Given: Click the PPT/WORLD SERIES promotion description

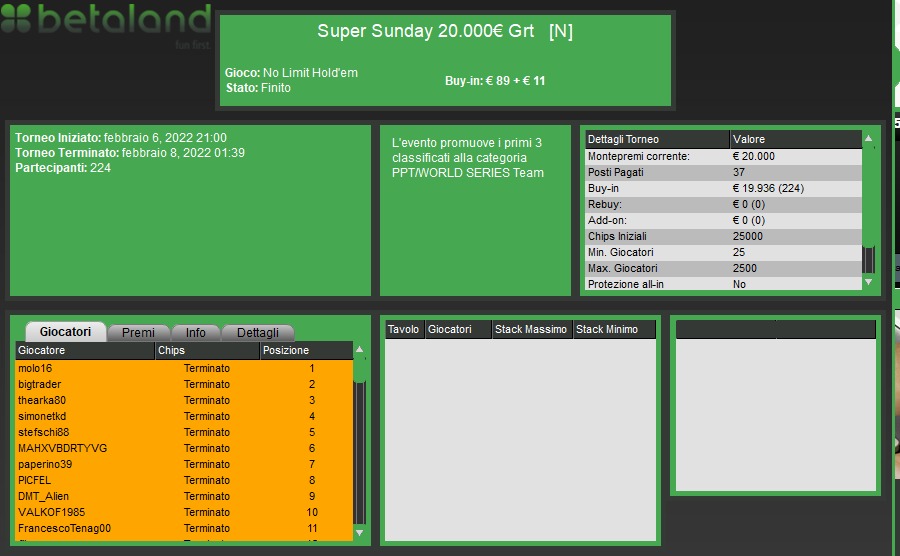Looking at the screenshot, I should [x=468, y=158].
